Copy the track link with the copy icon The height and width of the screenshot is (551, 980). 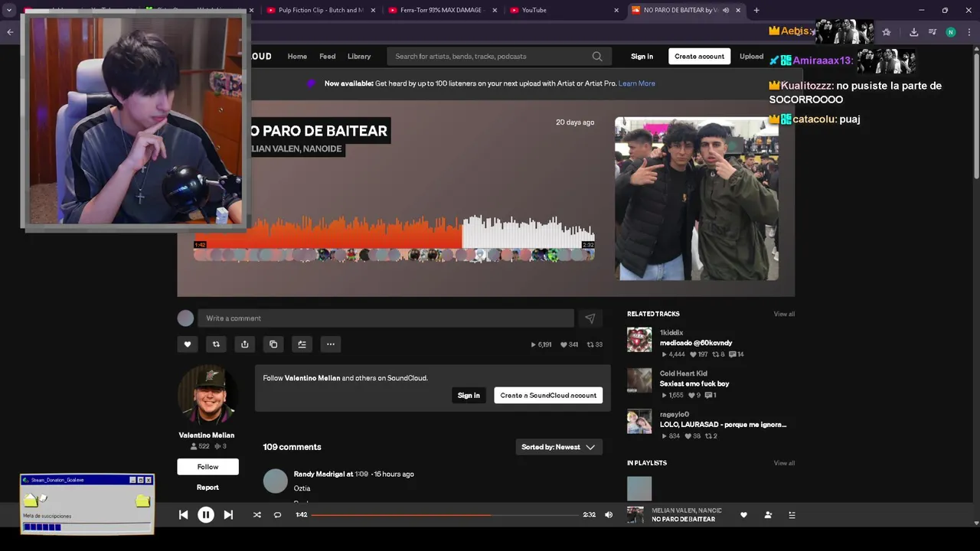tap(273, 344)
